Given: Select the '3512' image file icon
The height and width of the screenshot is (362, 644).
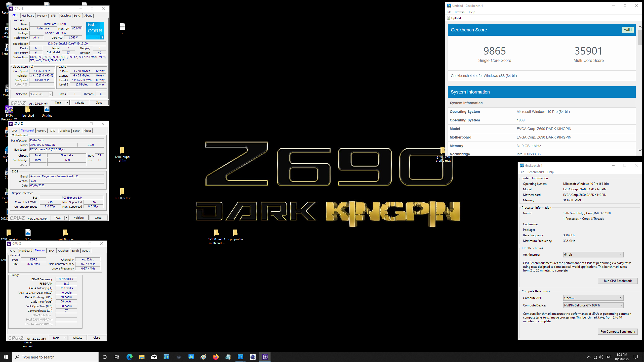Looking at the screenshot, I should [x=28, y=235].
